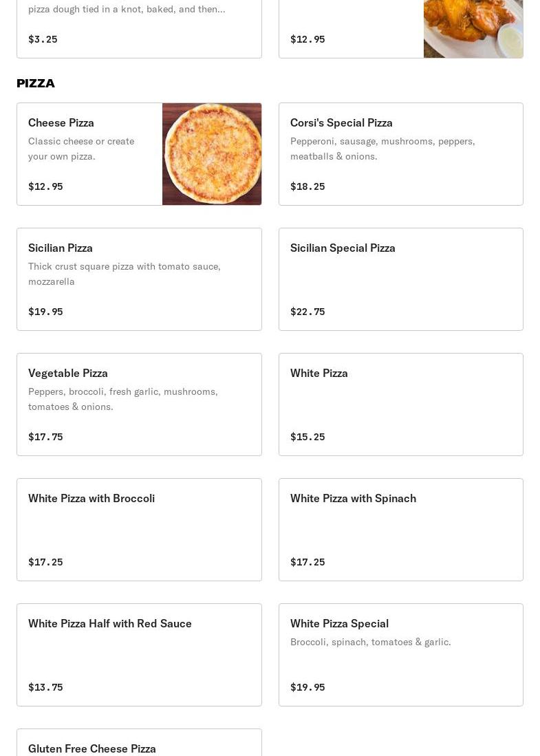540x756 pixels.
Task: Click Vegetable Pizza toppings description text
Action: (x=122, y=399)
